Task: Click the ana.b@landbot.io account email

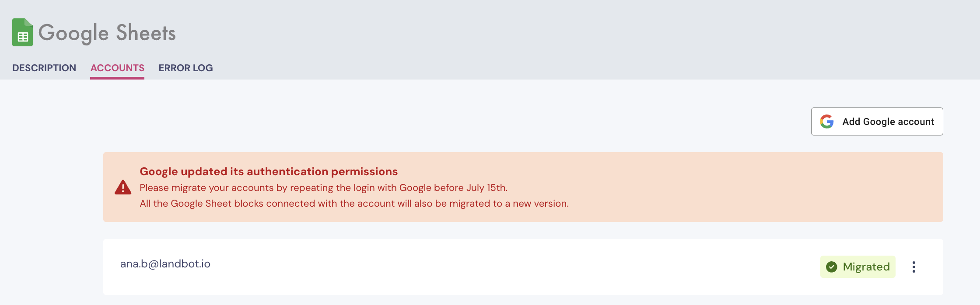Action: [x=165, y=264]
